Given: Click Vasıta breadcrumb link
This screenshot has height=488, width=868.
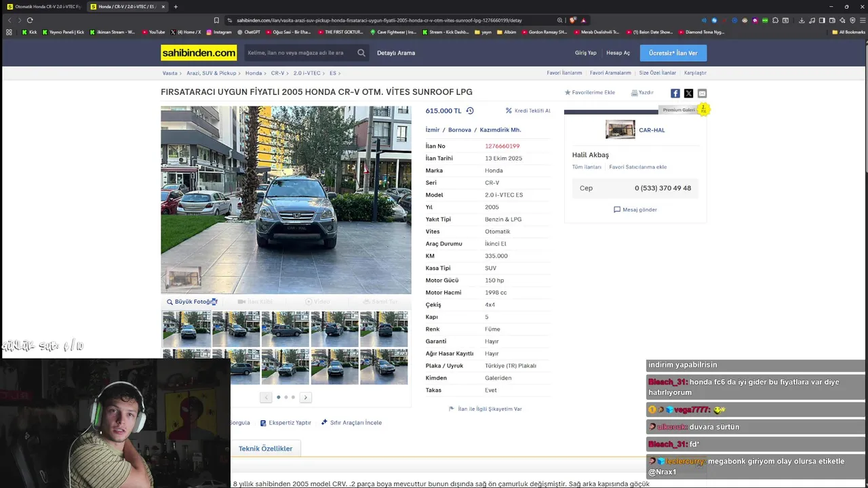Looking at the screenshot, I should pos(170,73).
